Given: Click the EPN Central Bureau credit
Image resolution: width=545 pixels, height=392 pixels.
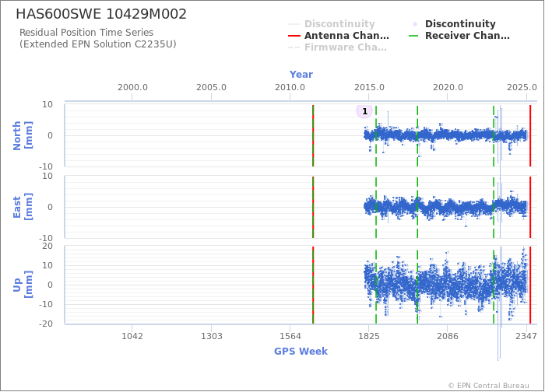Looking at the screenshot, I should click(488, 386).
